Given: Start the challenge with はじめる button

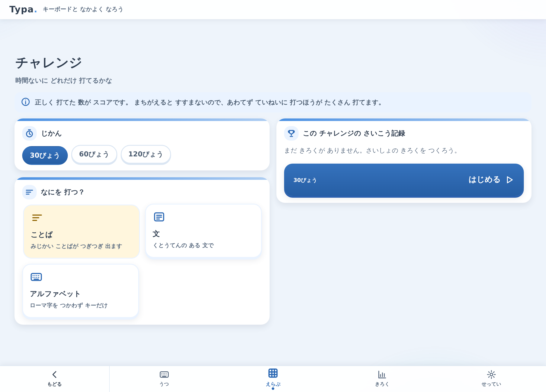Looking at the screenshot, I should pos(404,181).
